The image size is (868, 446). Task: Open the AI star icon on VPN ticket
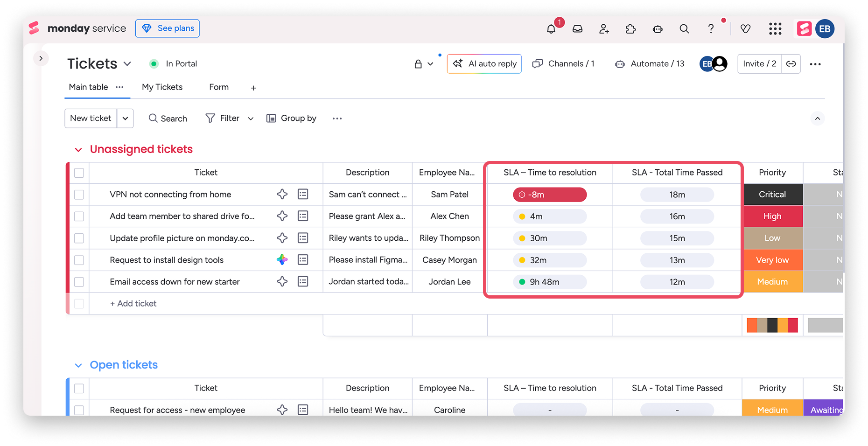point(282,194)
